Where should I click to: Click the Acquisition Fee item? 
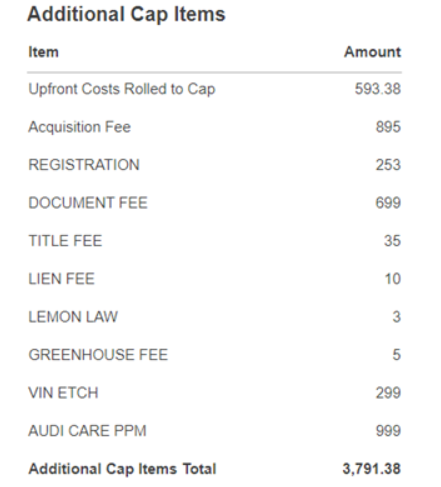(80, 127)
